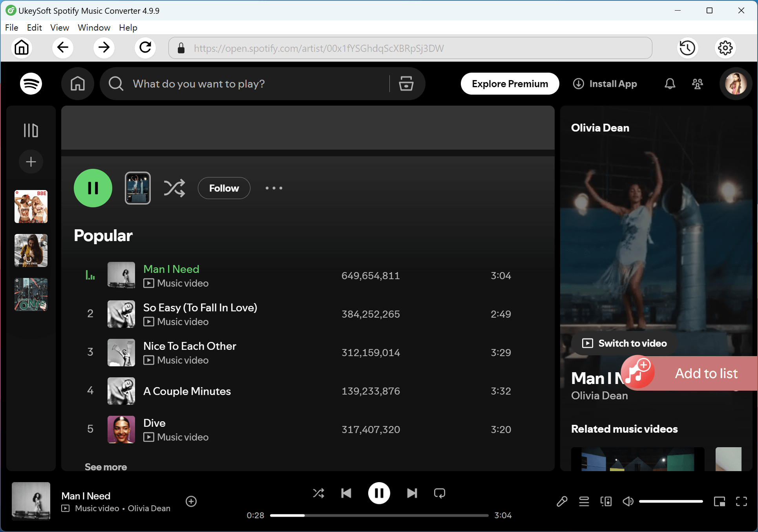Open Friend Activity icon
Viewport: 758px width, 532px height.
[x=698, y=84]
